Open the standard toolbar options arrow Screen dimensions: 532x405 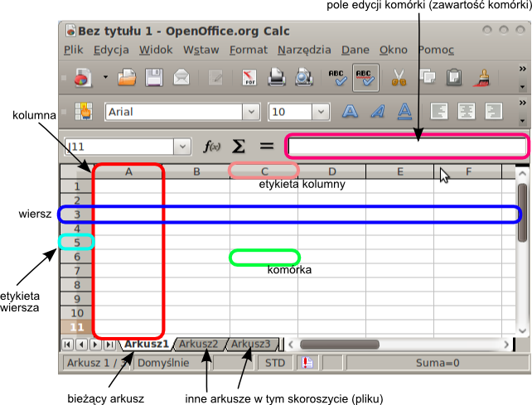pyautogui.click(x=523, y=87)
